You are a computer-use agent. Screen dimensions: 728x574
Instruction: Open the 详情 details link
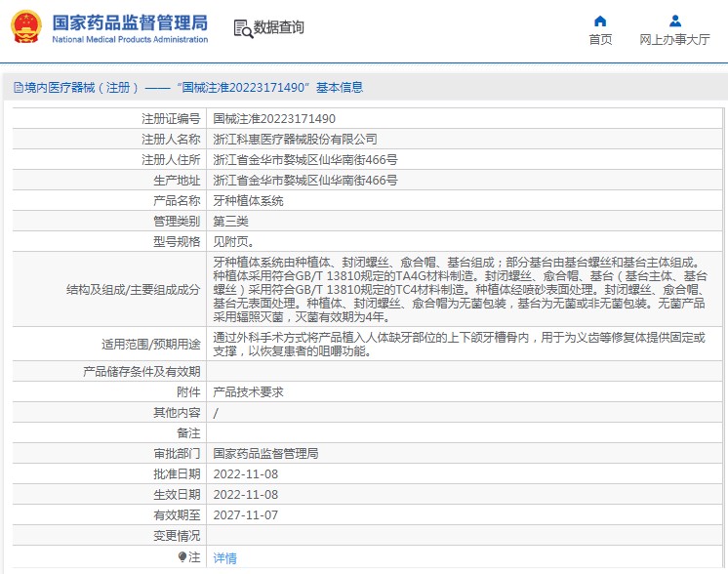(224, 557)
